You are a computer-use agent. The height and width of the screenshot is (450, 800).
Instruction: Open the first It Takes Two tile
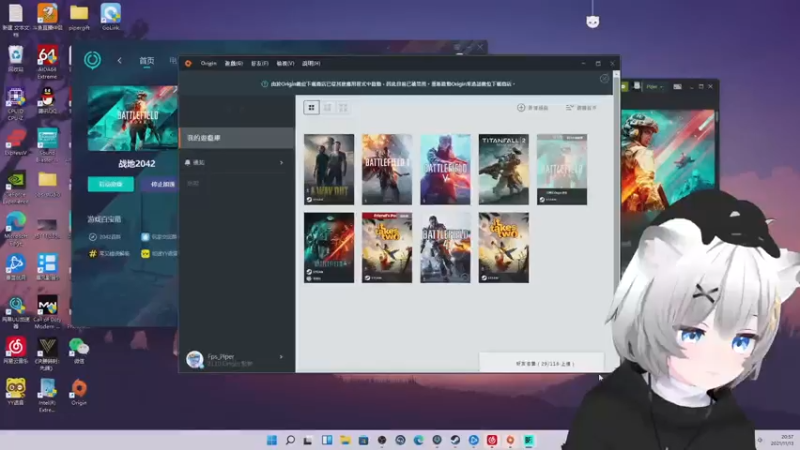tap(387, 248)
